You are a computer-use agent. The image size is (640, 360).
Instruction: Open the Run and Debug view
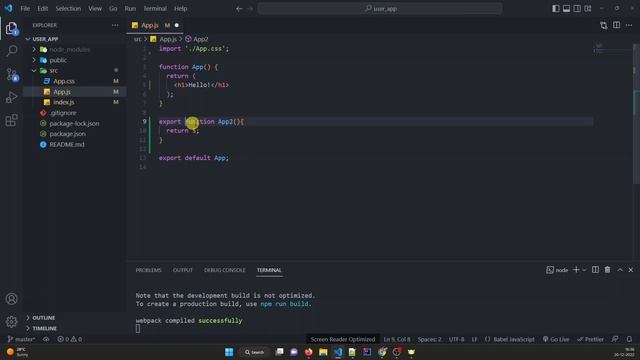(11, 97)
